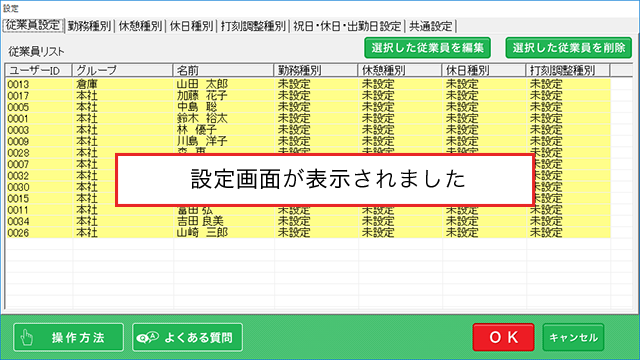The height and width of the screenshot is (360, 640).
Task: Click the キャンセル button
Action: coord(573,337)
